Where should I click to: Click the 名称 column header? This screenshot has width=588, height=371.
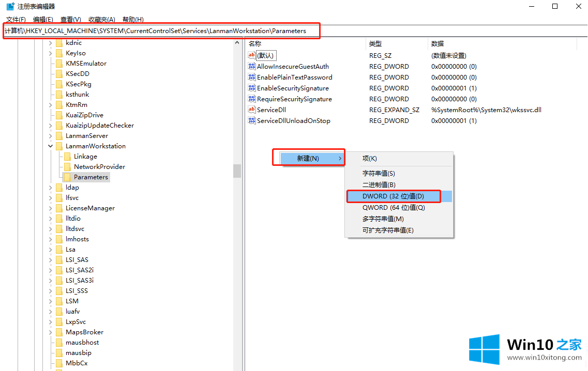coord(306,44)
